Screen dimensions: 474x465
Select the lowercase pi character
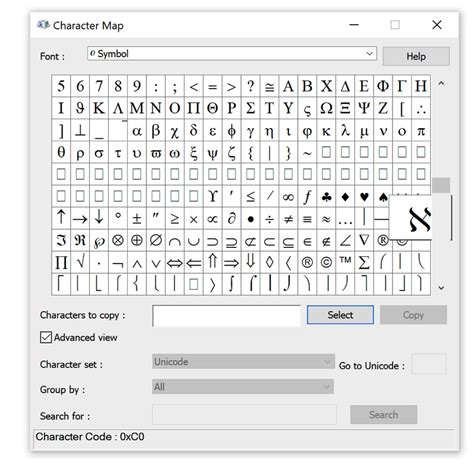[x=421, y=131]
